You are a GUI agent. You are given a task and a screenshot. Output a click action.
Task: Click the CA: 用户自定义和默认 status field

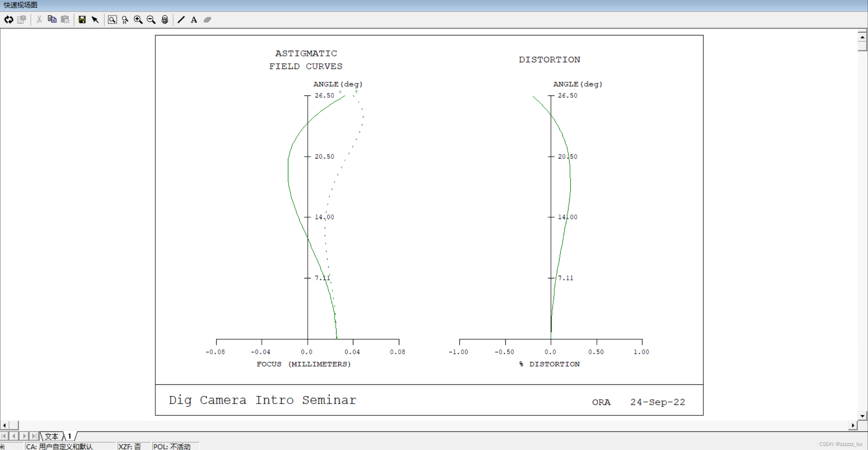click(x=60, y=446)
